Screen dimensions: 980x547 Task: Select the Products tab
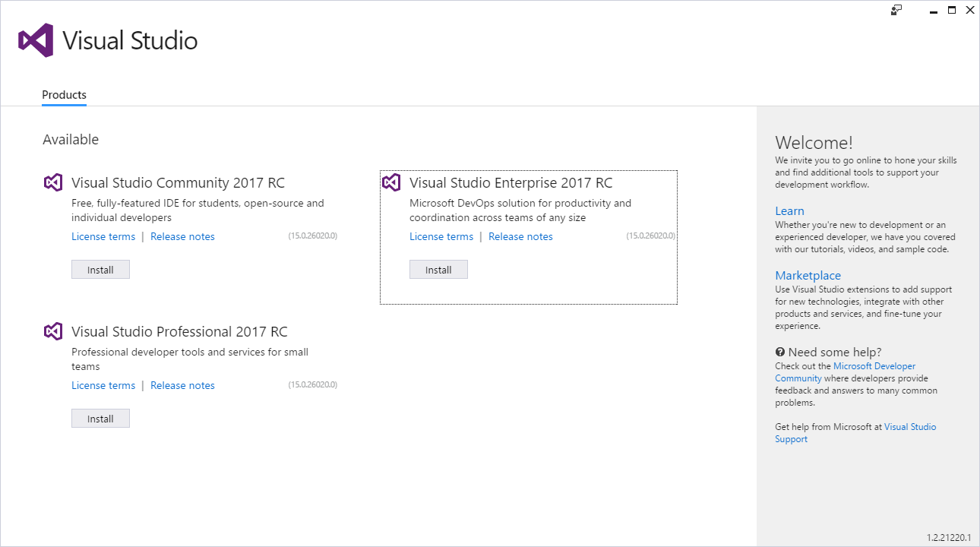(x=64, y=95)
